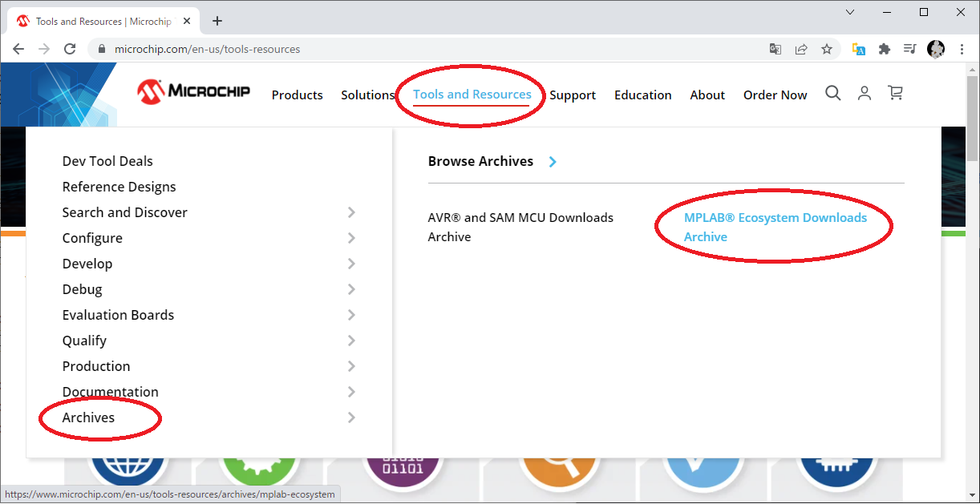The width and height of the screenshot is (980, 504).
Task: Bookmark this page with the star icon
Action: pyautogui.click(x=827, y=49)
